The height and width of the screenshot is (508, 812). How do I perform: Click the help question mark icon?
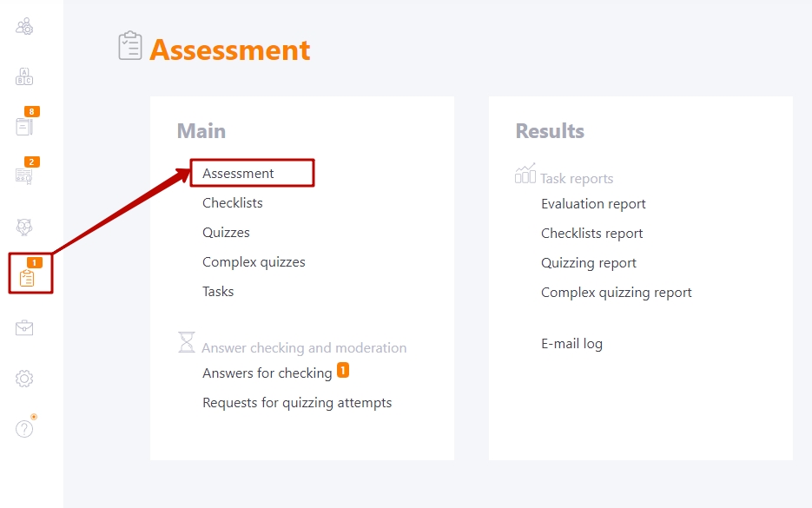point(24,428)
